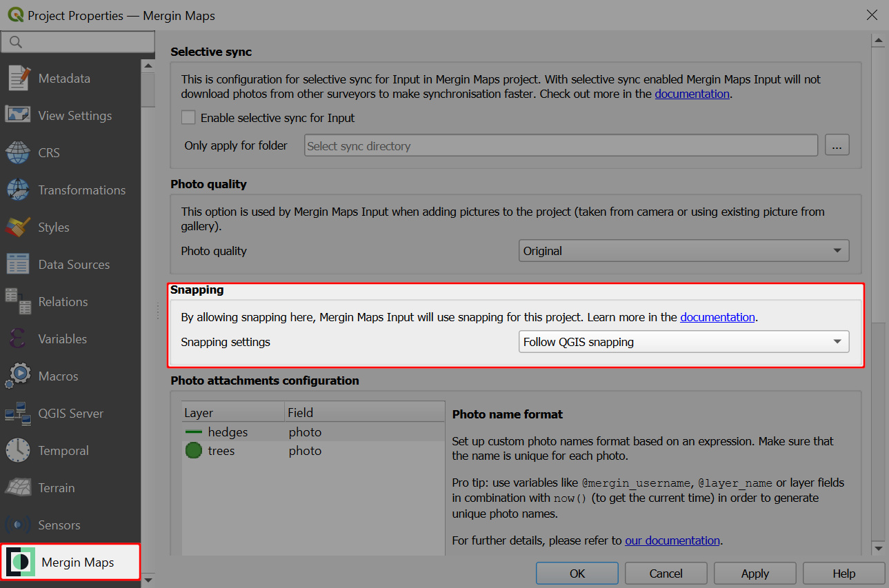Image resolution: width=889 pixels, height=588 pixels.
Task: Follow the 'our documentation' link
Action: point(672,540)
